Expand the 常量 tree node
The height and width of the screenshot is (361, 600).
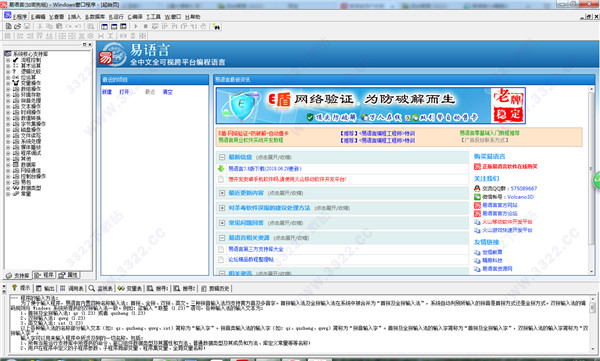(x=8, y=194)
